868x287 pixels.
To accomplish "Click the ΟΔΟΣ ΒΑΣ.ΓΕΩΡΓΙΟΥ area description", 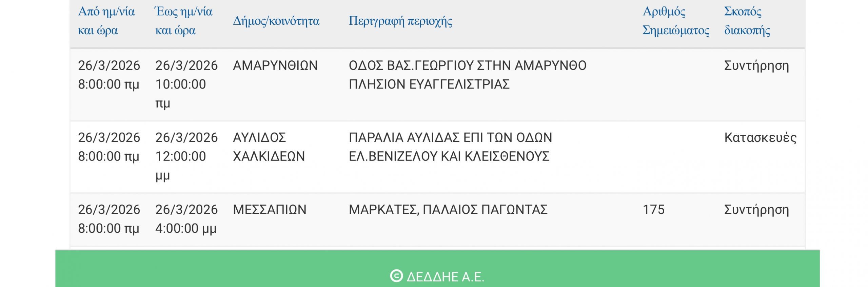I will tap(467, 75).
